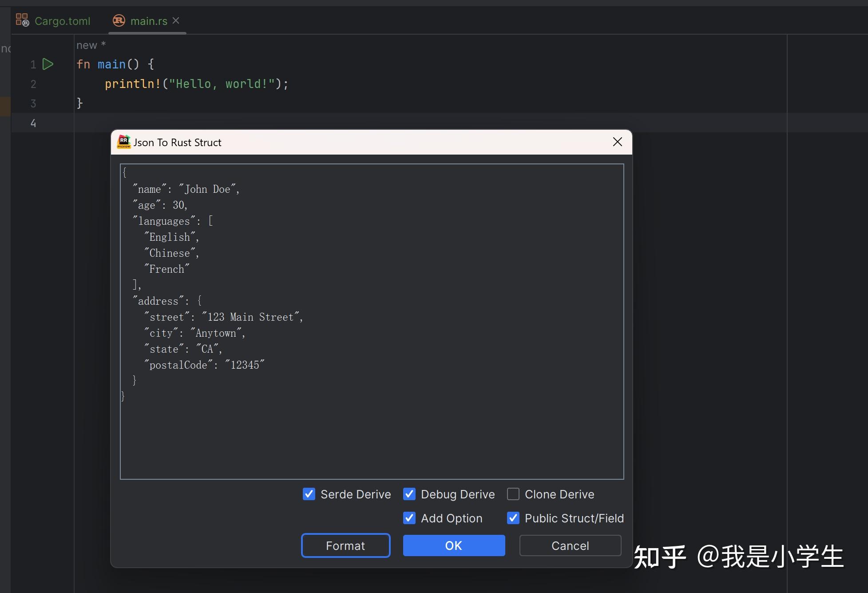Click the Format button

coord(345,545)
